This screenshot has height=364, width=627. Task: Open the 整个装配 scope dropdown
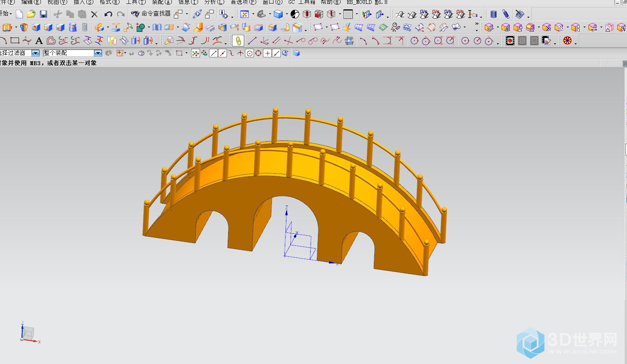[98, 53]
